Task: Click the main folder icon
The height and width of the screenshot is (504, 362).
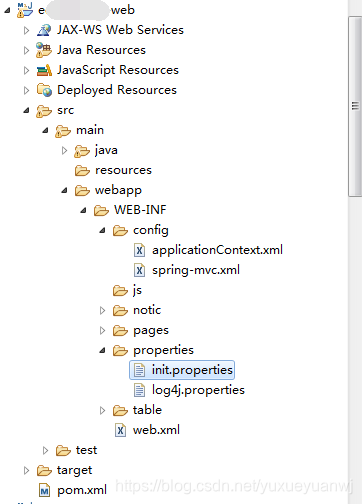Action: pos(63,131)
